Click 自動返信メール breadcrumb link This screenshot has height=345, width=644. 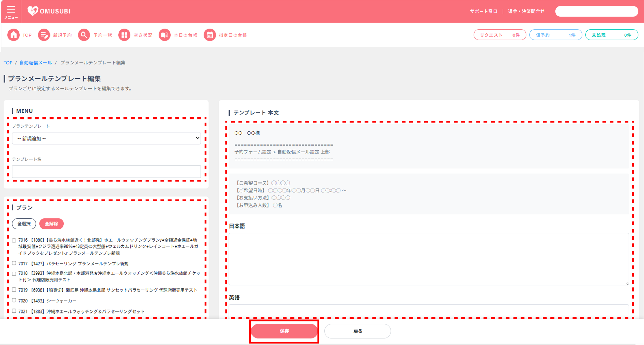36,63
